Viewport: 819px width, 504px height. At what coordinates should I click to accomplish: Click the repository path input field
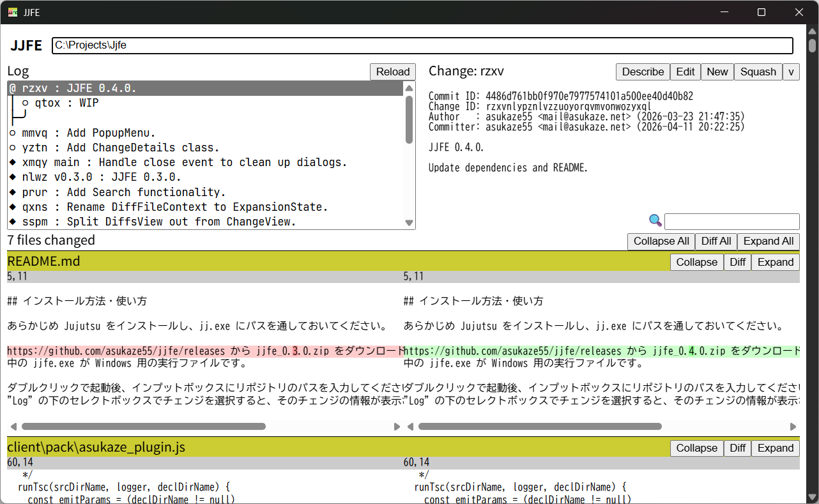(422, 45)
